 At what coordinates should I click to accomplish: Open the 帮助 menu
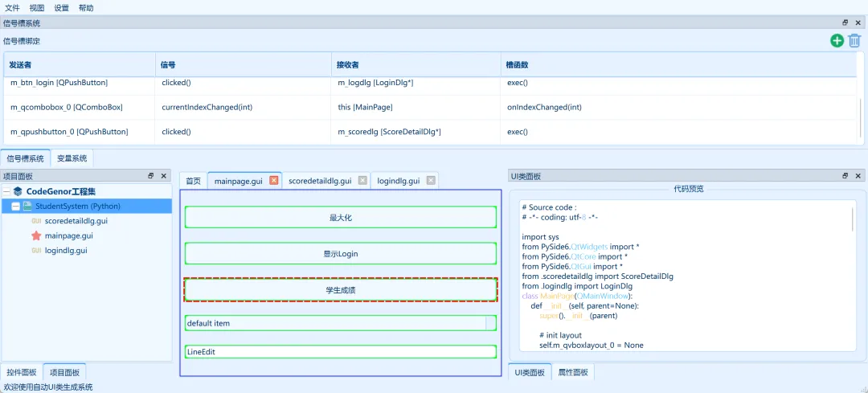tap(86, 8)
